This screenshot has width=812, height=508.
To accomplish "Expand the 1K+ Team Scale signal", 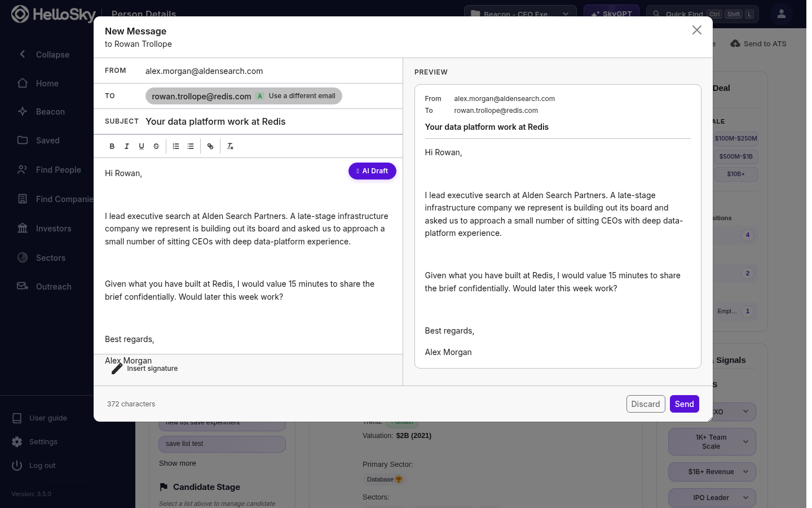I will [712, 442].
